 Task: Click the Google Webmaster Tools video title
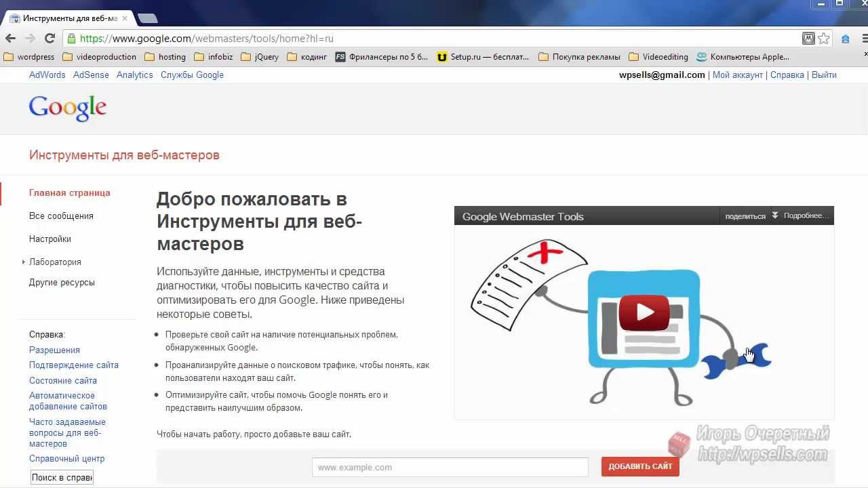523,216
